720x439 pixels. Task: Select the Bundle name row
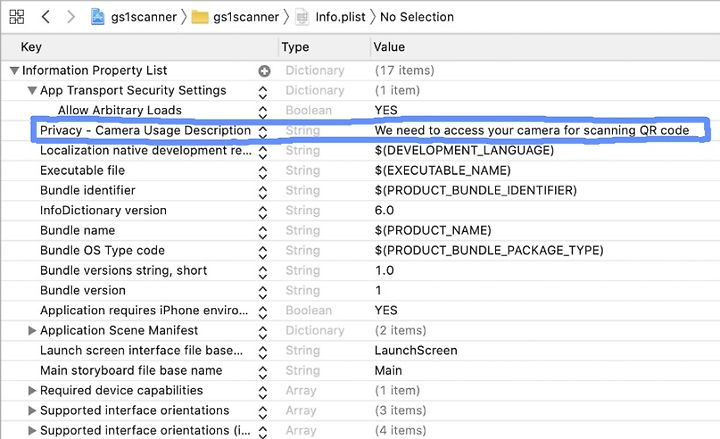coord(360,230)
